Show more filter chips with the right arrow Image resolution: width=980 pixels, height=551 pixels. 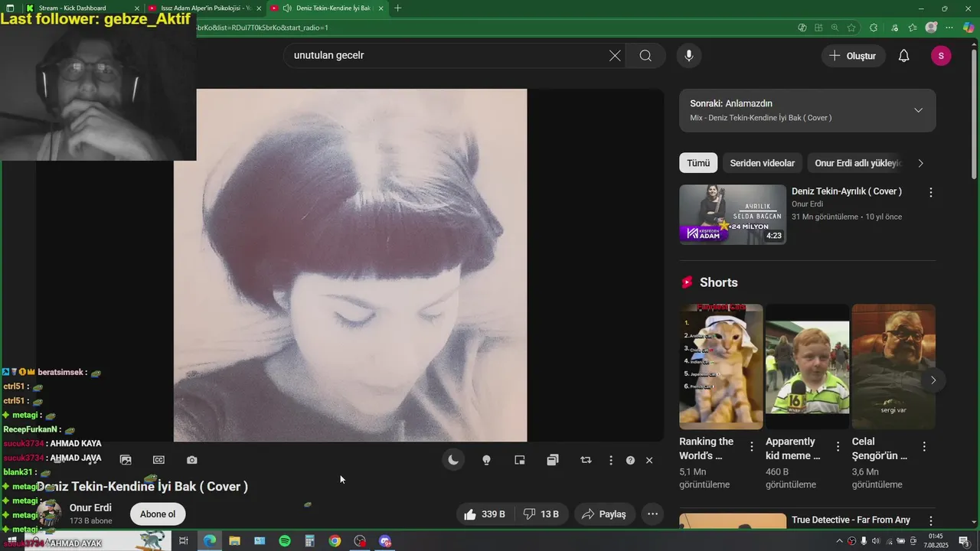point(920,163)
